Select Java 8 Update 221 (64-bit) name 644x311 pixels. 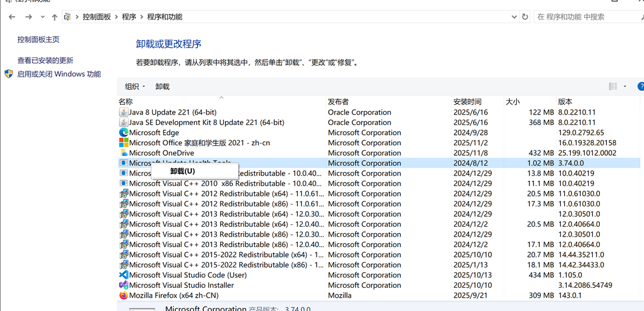pos(173,112)
